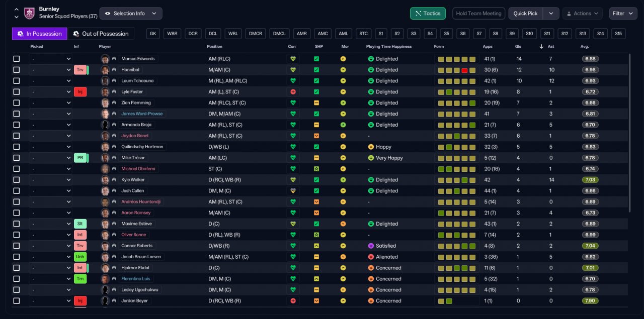Open the Selection Info dropdown
The image size is (644, 319).
click(x=131, y=14)
